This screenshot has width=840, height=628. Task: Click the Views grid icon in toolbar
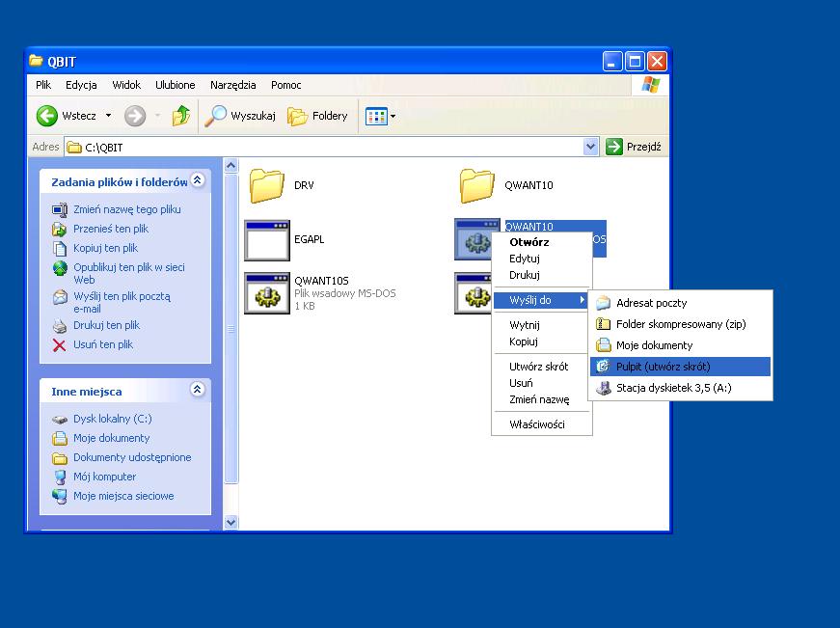tap(376, 116)
